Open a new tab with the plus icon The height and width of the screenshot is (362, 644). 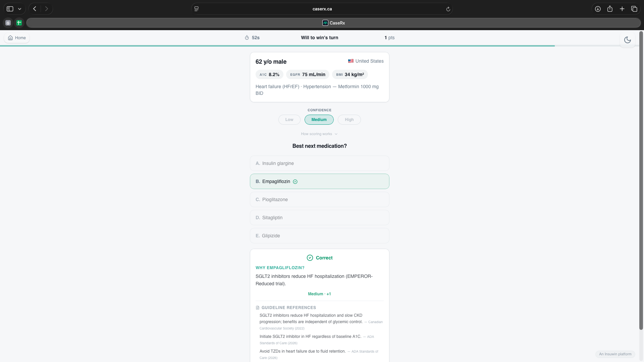click(622, 9)
